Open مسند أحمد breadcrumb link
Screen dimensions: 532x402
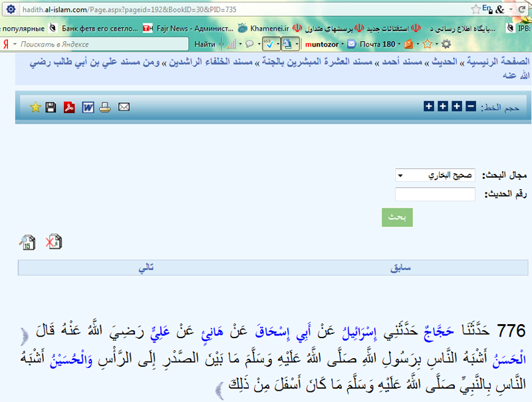(402, 62)
